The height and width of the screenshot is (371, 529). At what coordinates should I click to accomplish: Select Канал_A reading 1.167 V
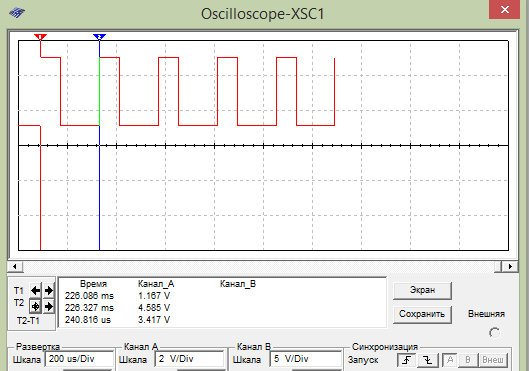pos(154,296)
